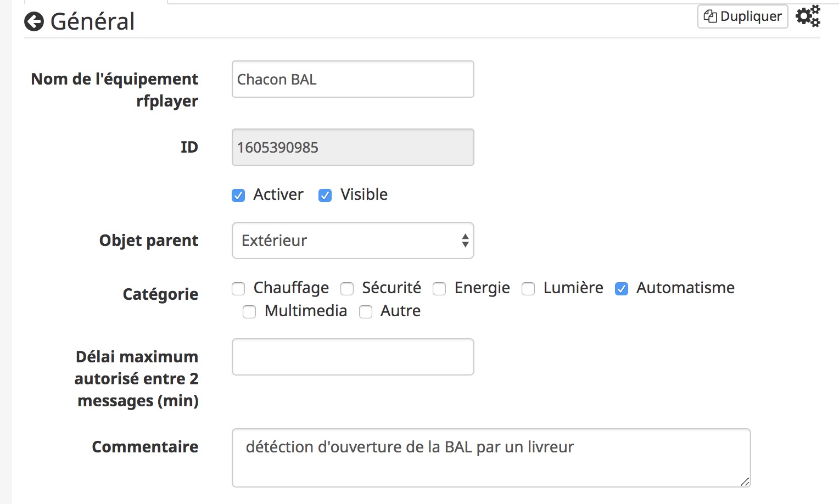Click the Délai maximum autorisé input field
Image resolution: width=839 pixels, height=504 pixels.
[x=353, y=357]
